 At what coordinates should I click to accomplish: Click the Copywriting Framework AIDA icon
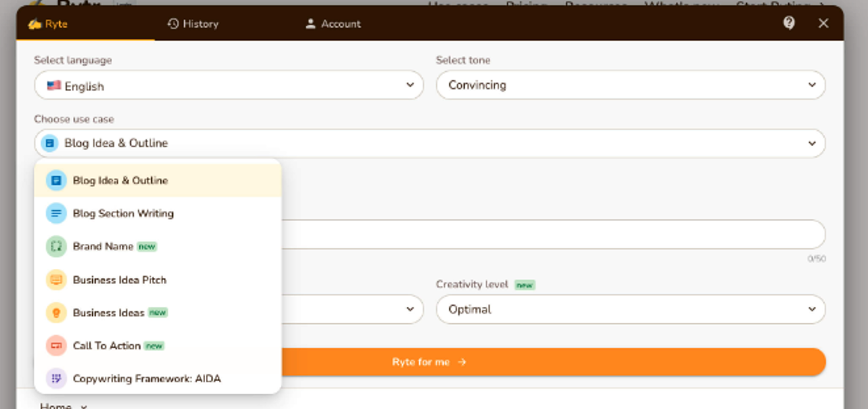(x=57, y=379)
